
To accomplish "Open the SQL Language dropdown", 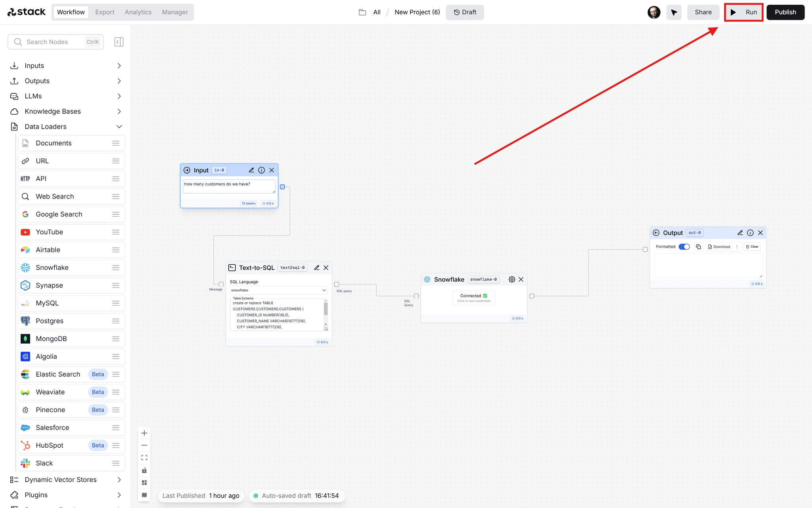I will pyautogui.click(x=279, y=290).
